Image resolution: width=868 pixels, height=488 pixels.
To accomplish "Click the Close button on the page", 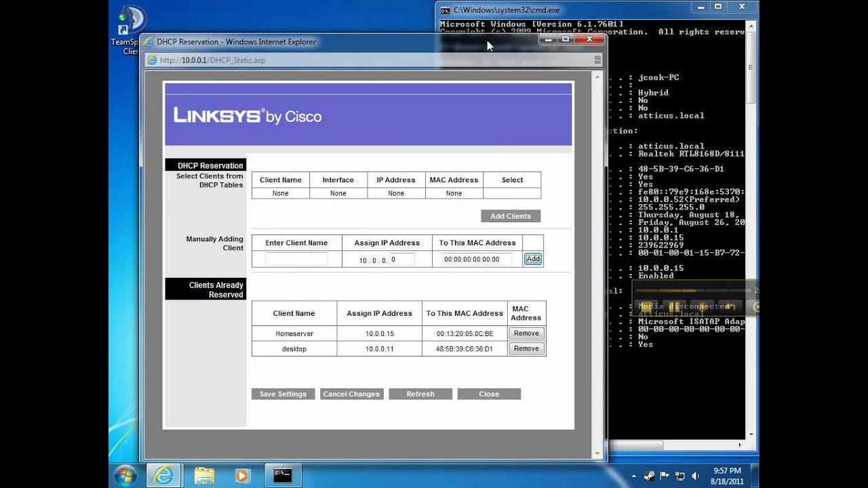I will click(x=489, y=394).
